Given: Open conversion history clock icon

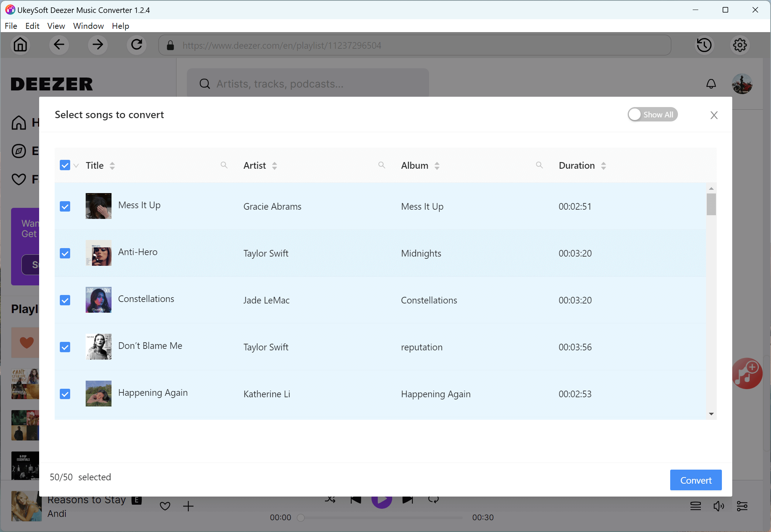Looking at the screenshot, I should (x=704, y=45).
